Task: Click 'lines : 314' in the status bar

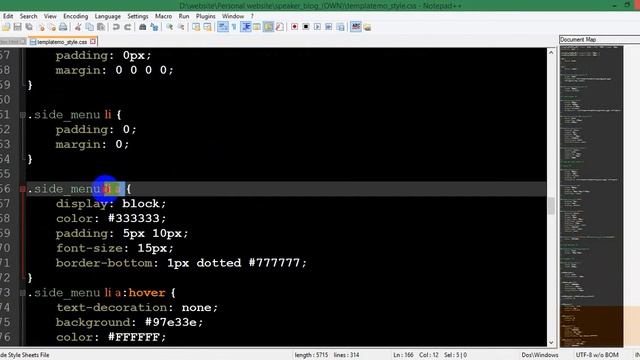Action: 347,355
